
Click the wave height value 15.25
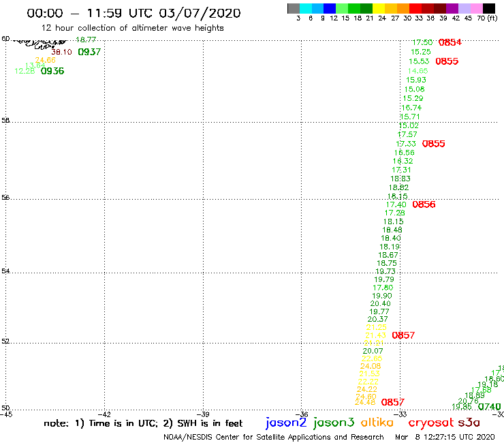point(421,52)
